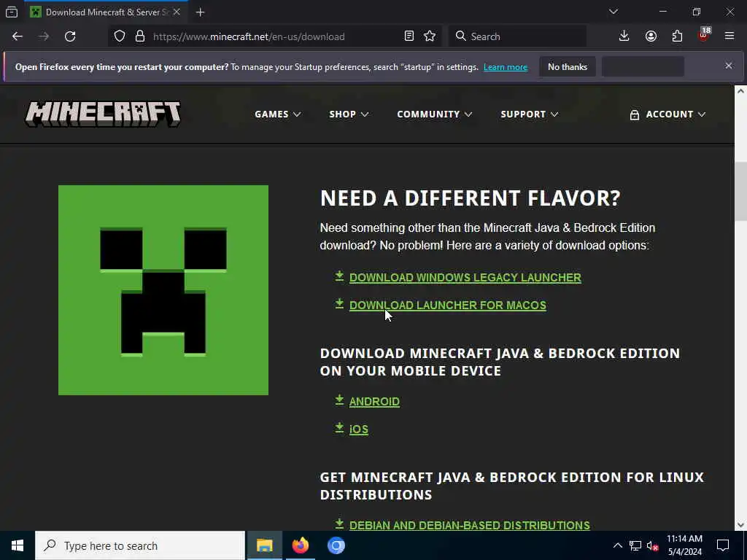Viewport: 747px width, 560px height.
Task: Click Download Windows Legacy Launcher link
Action: point(465,278)
